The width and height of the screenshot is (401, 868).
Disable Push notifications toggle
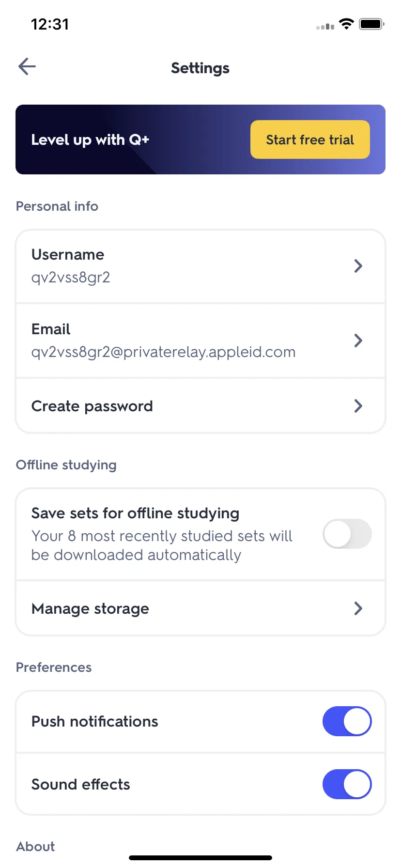[x=347, y=721]
